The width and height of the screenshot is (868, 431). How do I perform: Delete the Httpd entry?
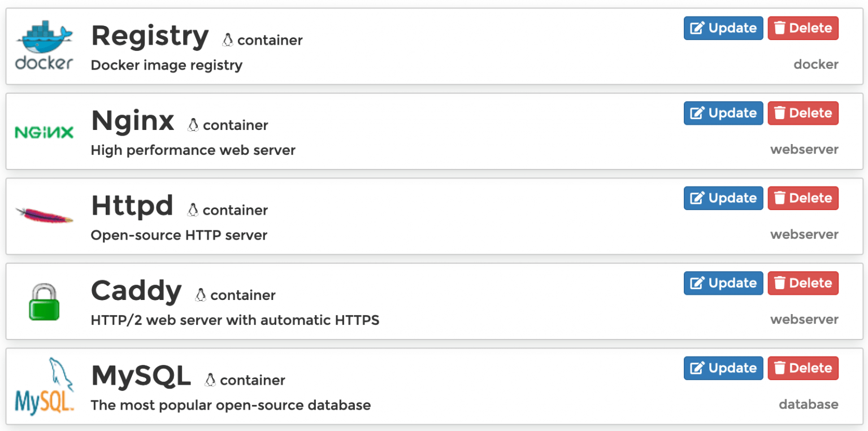(x=803, y=198)
